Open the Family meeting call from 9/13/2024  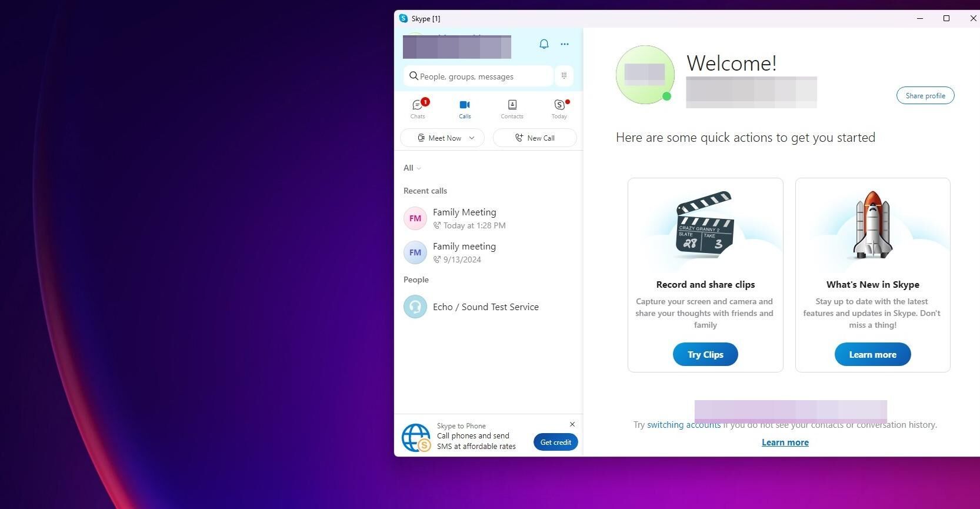(488, 252)
